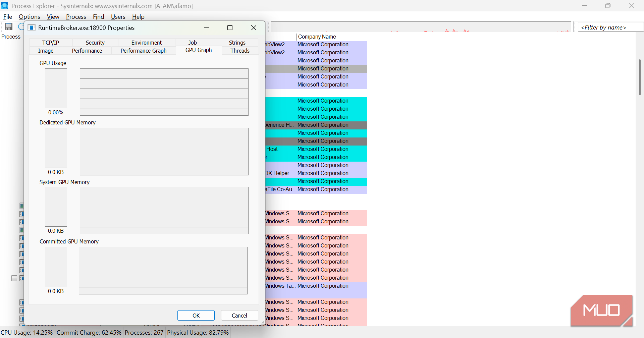Click the CPU history mini graph in toolbar
644x338 pixels.
pyautogui.click(x=421, y=27)
